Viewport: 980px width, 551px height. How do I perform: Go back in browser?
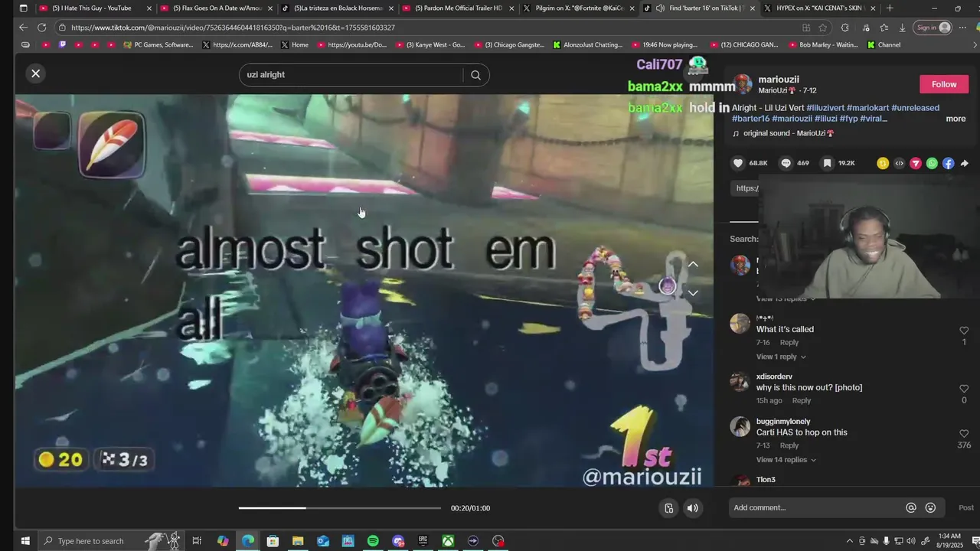23,28
